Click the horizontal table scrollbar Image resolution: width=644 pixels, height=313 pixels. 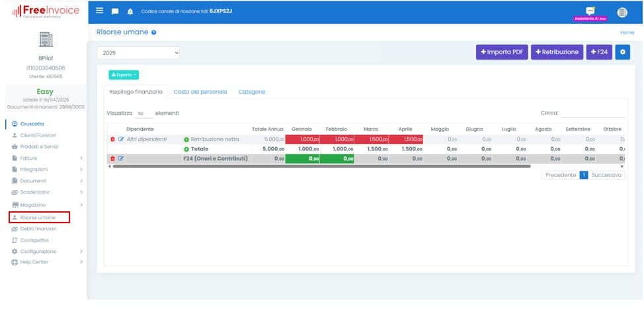(x=321, y=166)
